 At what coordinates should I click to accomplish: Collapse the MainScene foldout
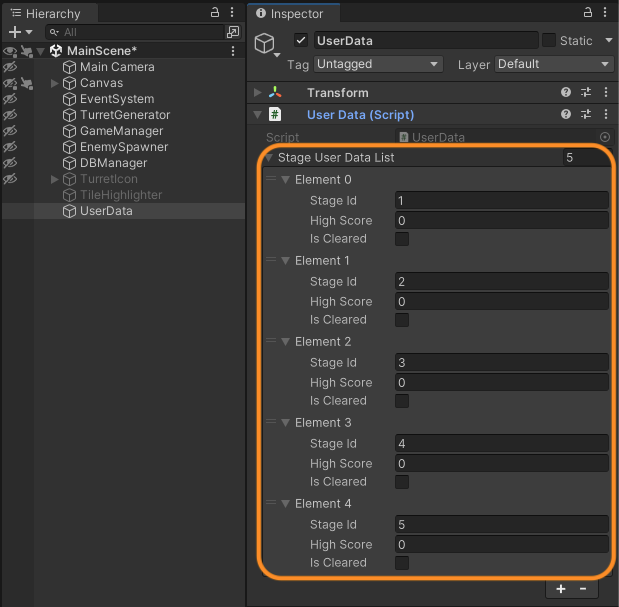pos(41,51)
